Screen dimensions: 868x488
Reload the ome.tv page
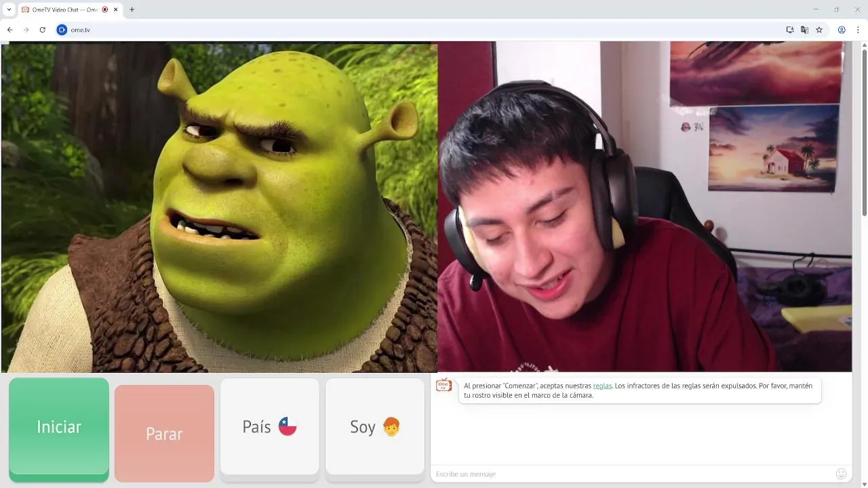tap(42, 30)
